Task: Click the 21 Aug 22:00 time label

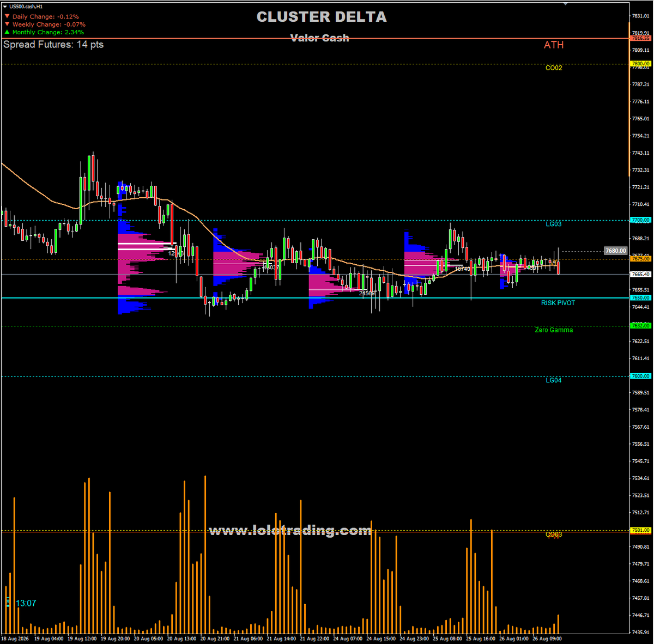Action: click(315, 639)
